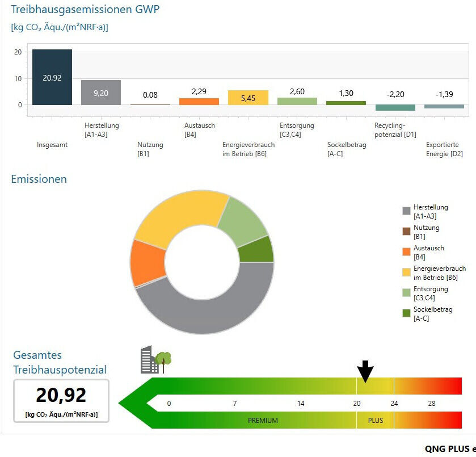Select the yellow Energieverbrauch legend swatch
Screen dimensions: 476x457
click(x=406, y=272)
